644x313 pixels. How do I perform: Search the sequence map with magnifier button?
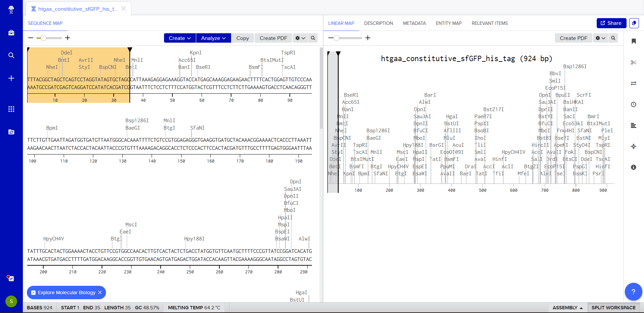click(x=313, y=38)
